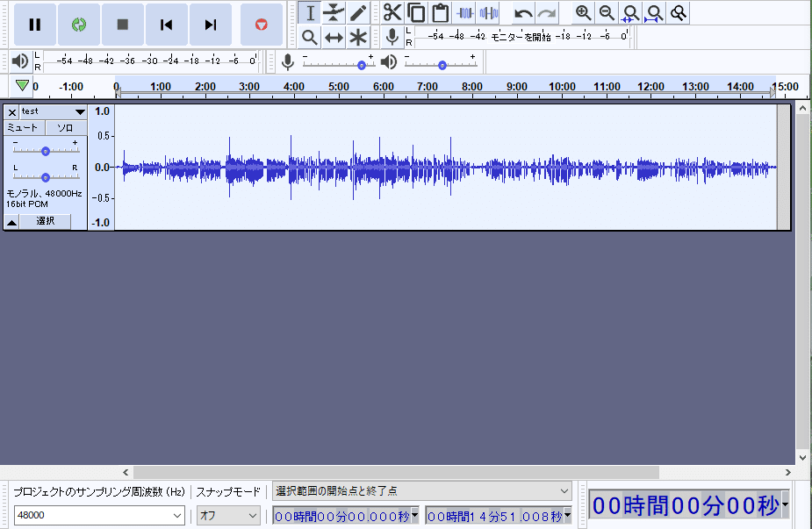This screenshot has height=529, width=812.
Task: Click the 5:00 mark on the timeline ruler
Action: 339,87
